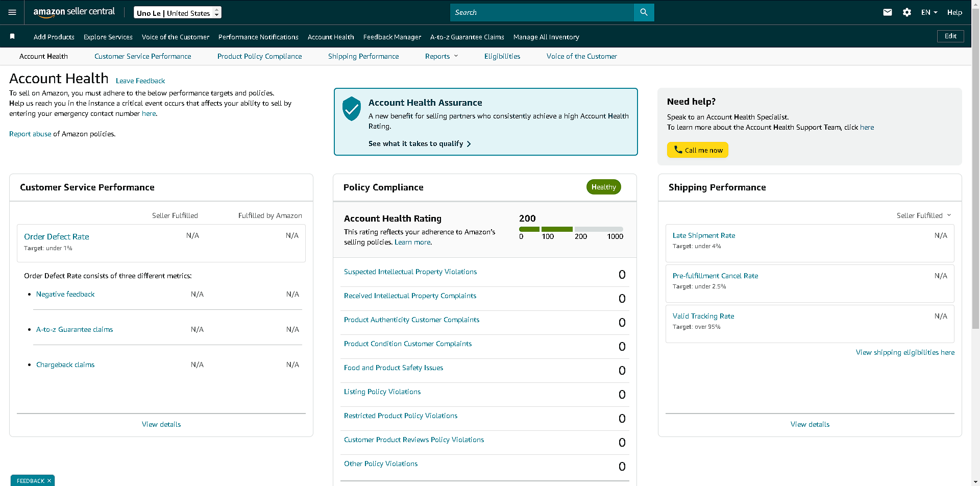Click See what it takes to qualify
This screenshot has height=486, width=980.
point(420,143)
